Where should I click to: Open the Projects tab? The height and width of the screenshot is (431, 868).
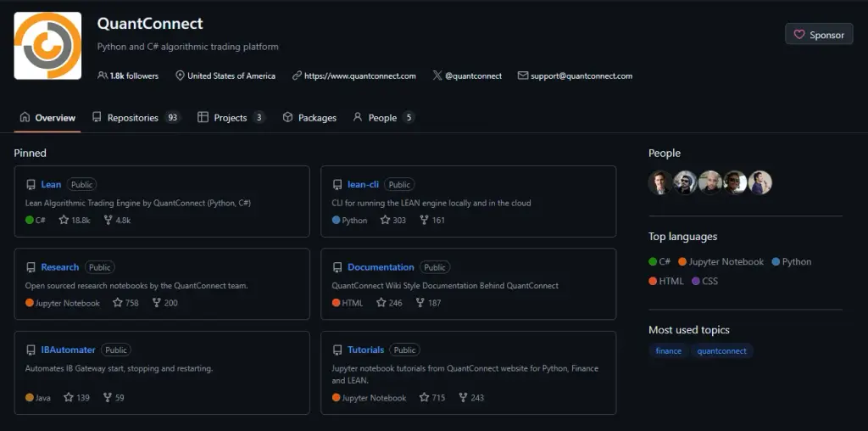(x=231, y=117)
